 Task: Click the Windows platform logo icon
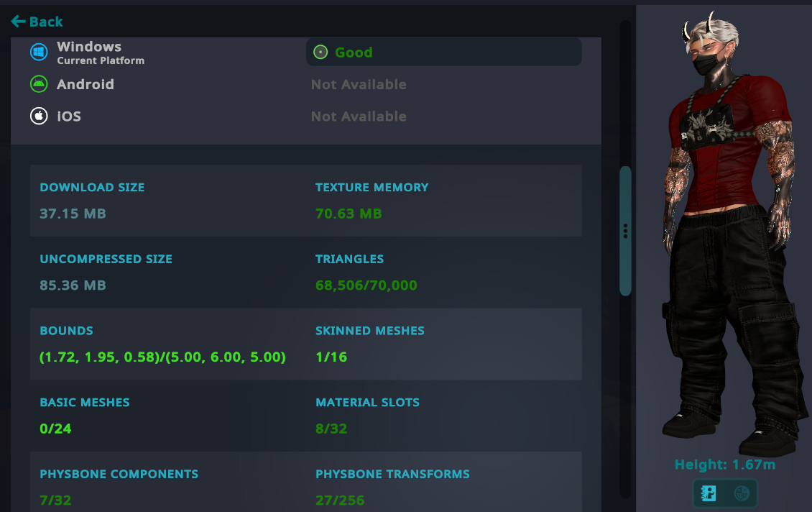click(x=39, y=52)
